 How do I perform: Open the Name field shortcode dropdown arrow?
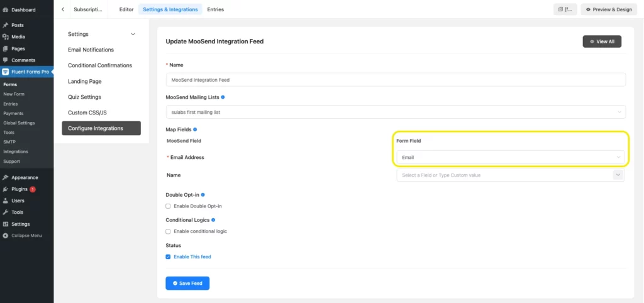click(x=618, y=175)
